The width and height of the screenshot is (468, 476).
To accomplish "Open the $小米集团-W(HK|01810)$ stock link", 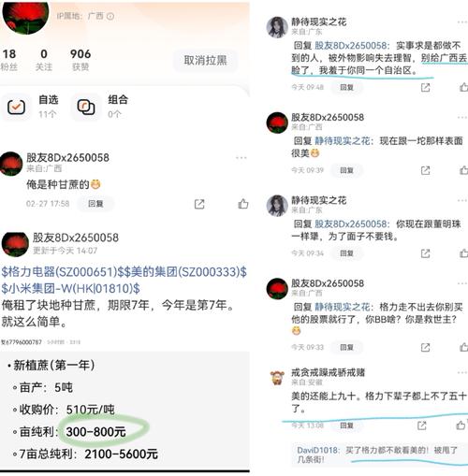I will click(x=70, y=289).
